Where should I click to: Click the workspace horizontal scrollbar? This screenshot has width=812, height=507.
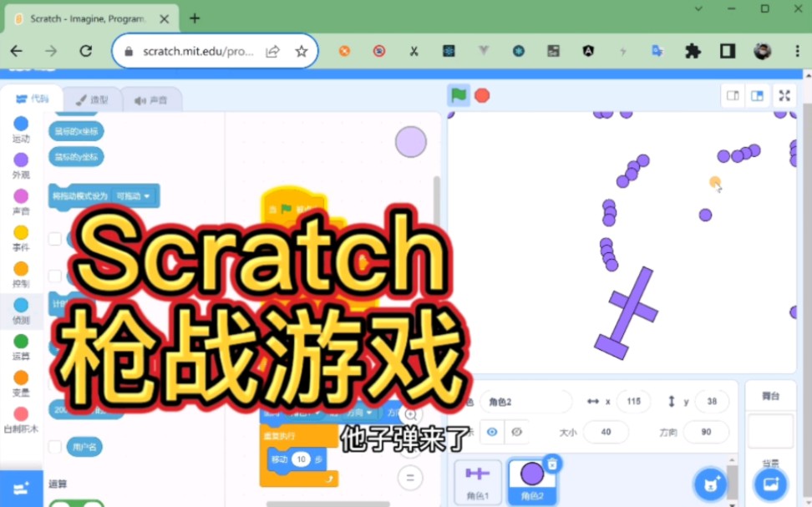click(x=327, y=504)
